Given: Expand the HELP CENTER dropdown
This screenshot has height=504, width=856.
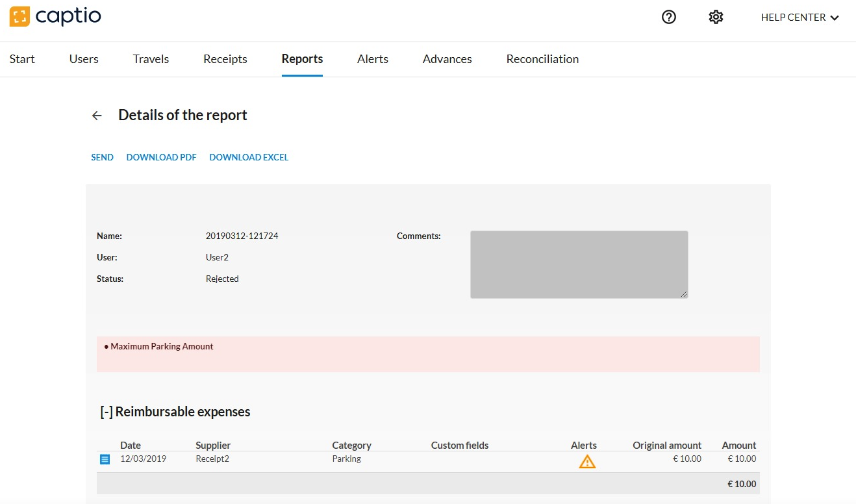Looking at the screenshot, I should click(x=799, y=18).
